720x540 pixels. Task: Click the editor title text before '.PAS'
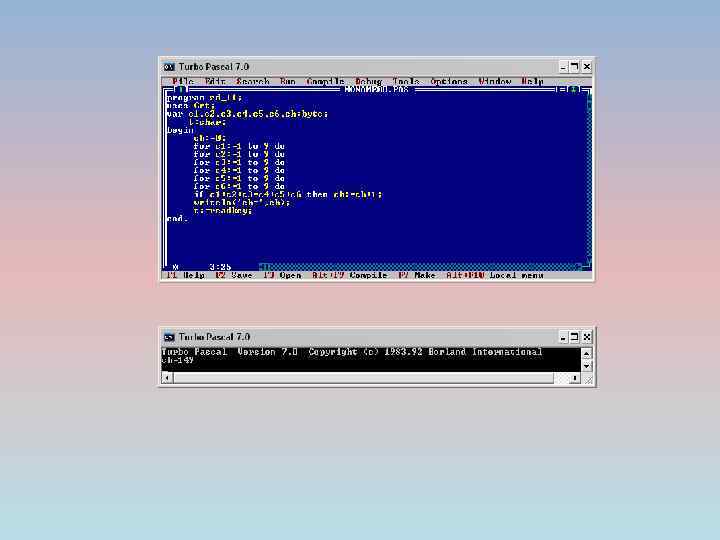(369, 89)
